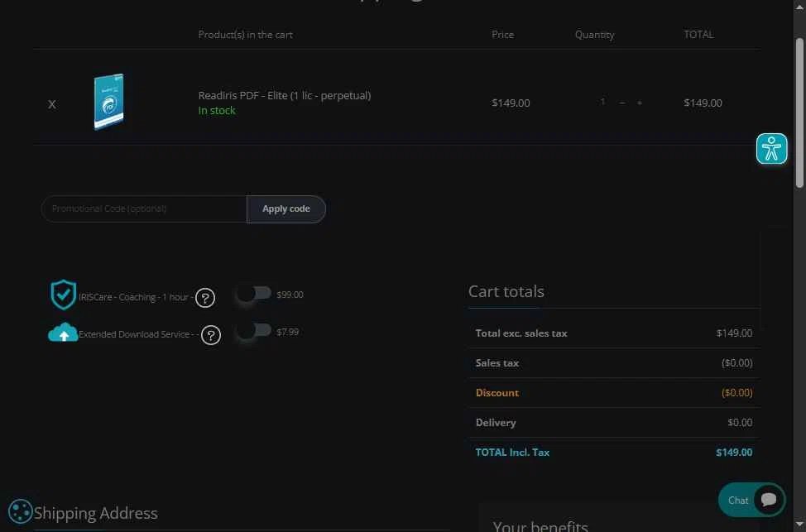This screenshot has height=532, width=806.
Task: Show help for IRISCare Coaching
Action: pyautogui.click(x=205, y=298)
